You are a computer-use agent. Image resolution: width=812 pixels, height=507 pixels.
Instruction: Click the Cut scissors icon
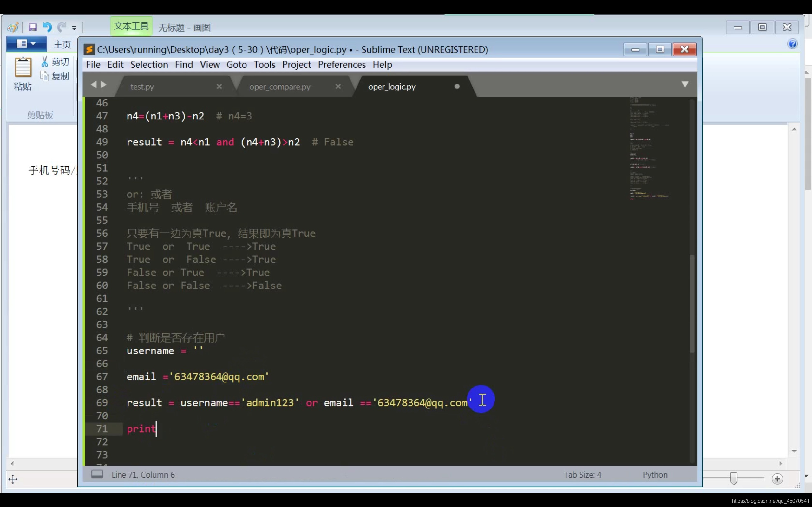(45, 61)
